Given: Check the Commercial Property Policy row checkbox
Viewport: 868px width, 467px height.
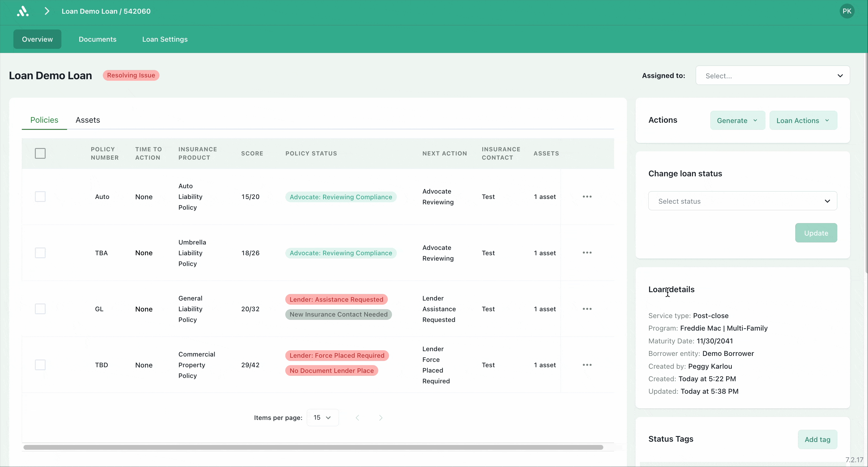Looking at the screenshot, I should tap(40, 365).
